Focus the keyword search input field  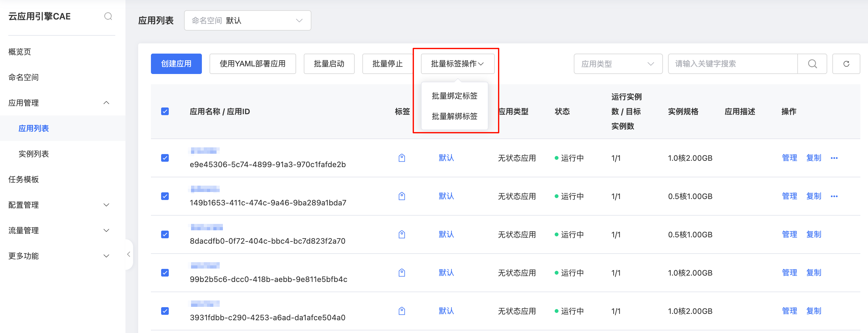732,64
